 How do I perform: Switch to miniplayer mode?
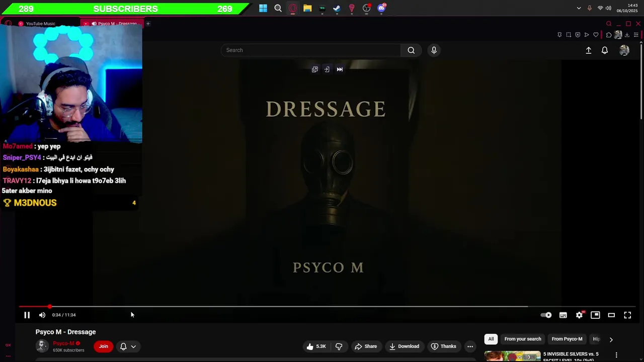pos(595,315)
